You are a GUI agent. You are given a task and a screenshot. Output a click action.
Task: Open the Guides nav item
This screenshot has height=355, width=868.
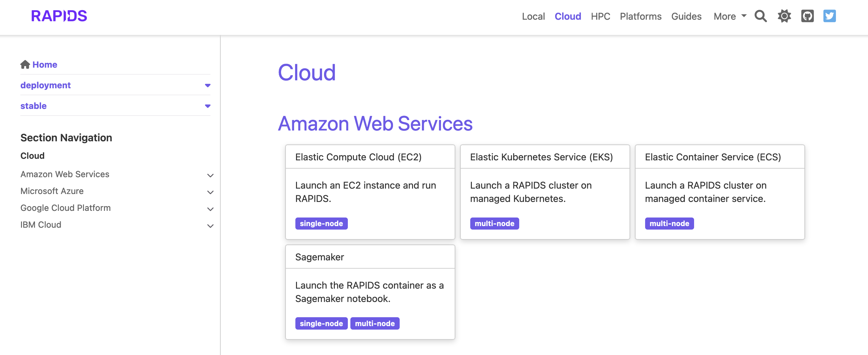click(686, 16)
